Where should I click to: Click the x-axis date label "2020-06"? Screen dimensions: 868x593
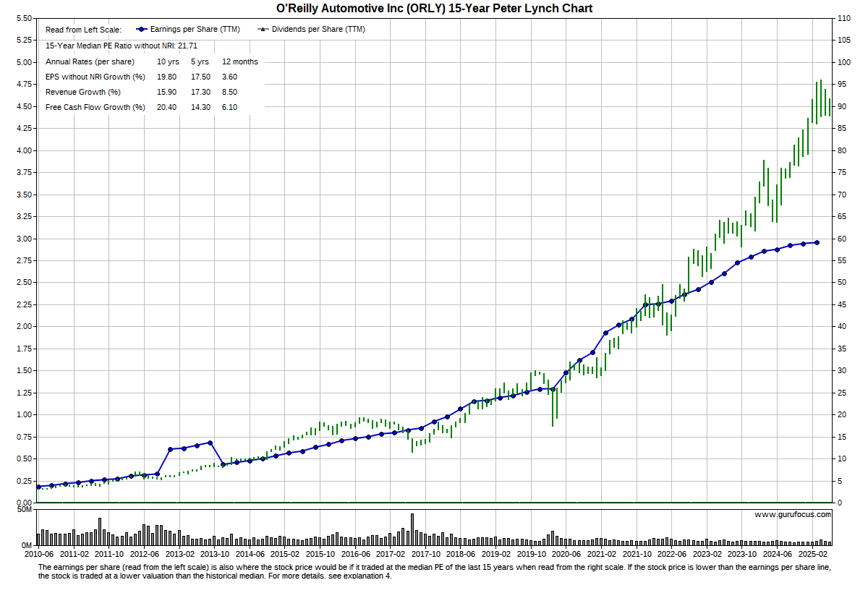[x=566, y=555]
